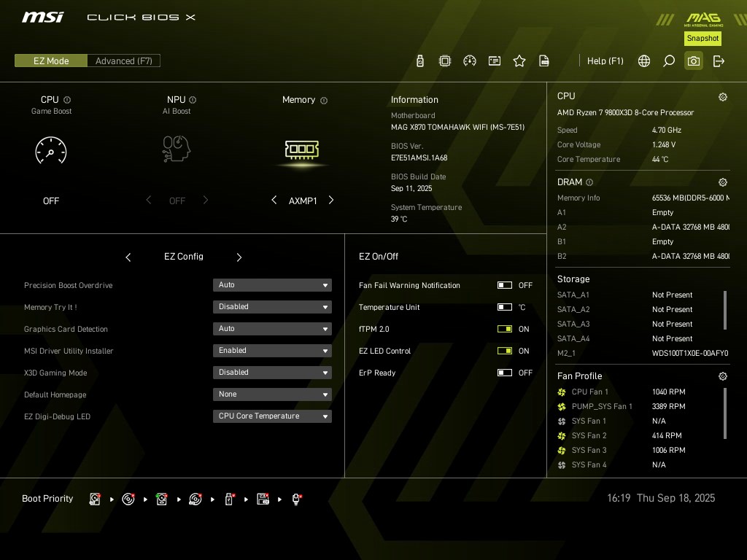Select the network boot device icon
This screenshot has height=560, width=747.
[296, 499]
